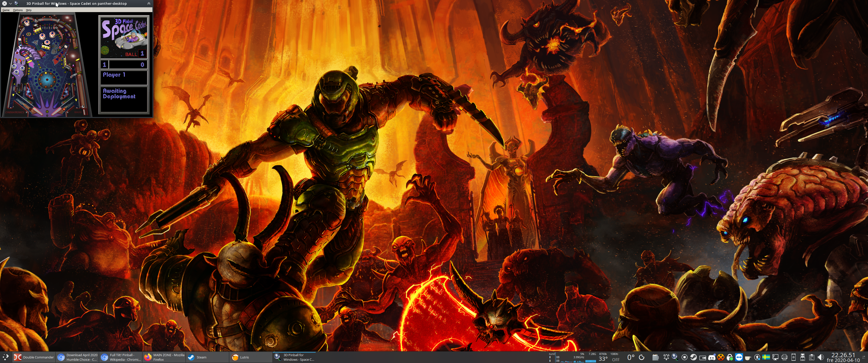The width and height of the screenshot is (868, 363).
Task: Open the Game menu in Pinball
Action: [x=6, y=10]
